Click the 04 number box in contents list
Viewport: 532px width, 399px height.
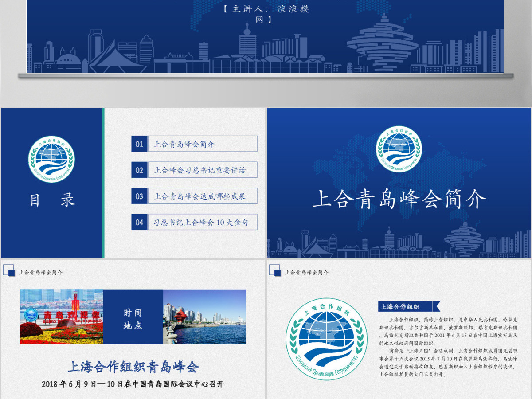coord(139,222)
